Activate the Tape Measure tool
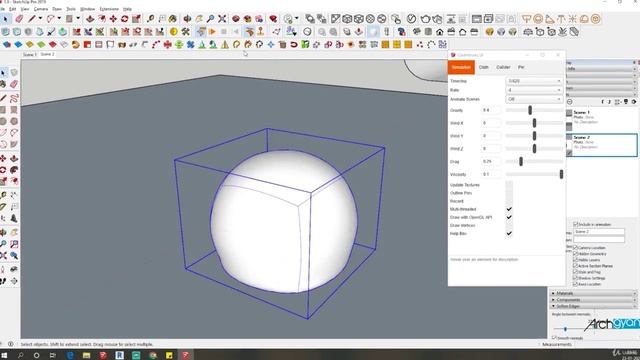The width and height of the screenshot is (640, 360). (151, 19)
